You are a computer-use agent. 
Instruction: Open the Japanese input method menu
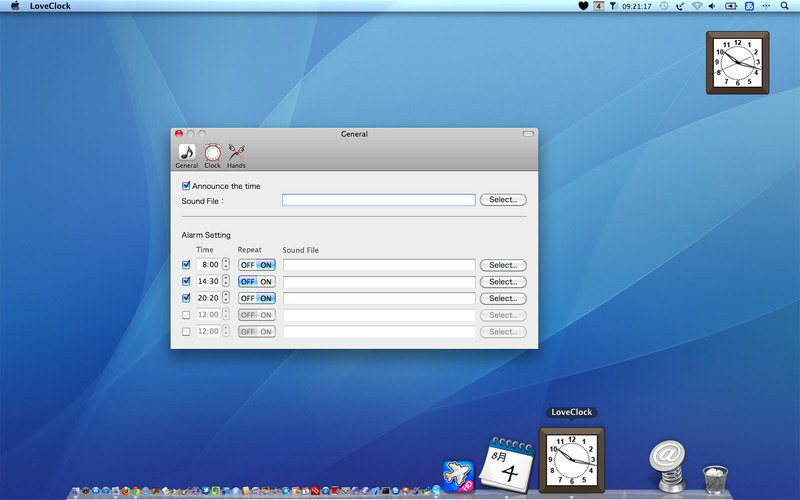point(749,6)
